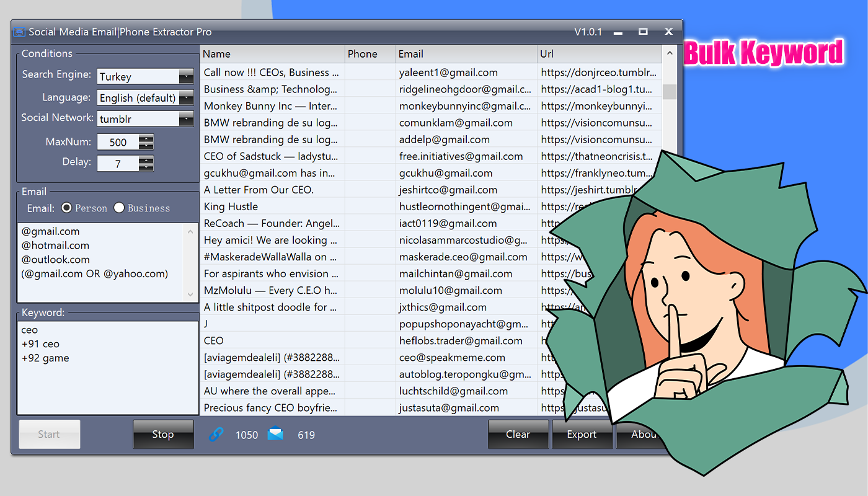Select the https://franklyneo url cell

(600, 173)
